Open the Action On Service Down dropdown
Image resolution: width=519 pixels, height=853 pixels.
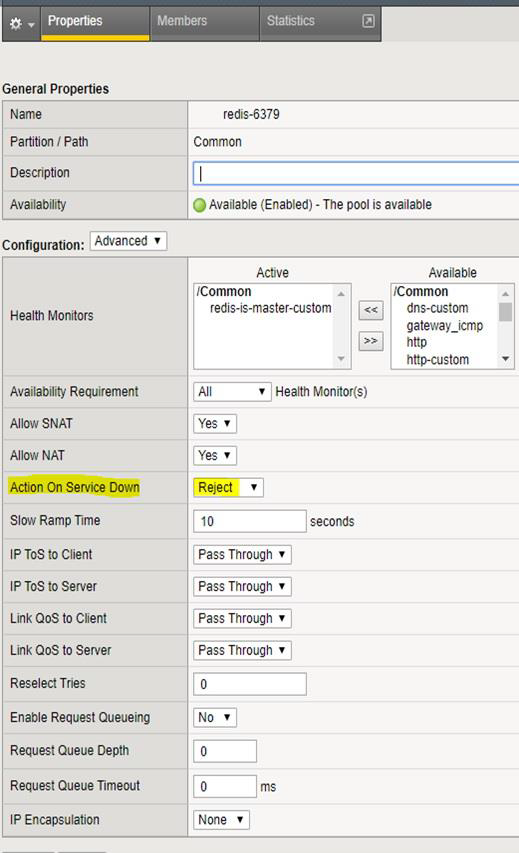228,487
